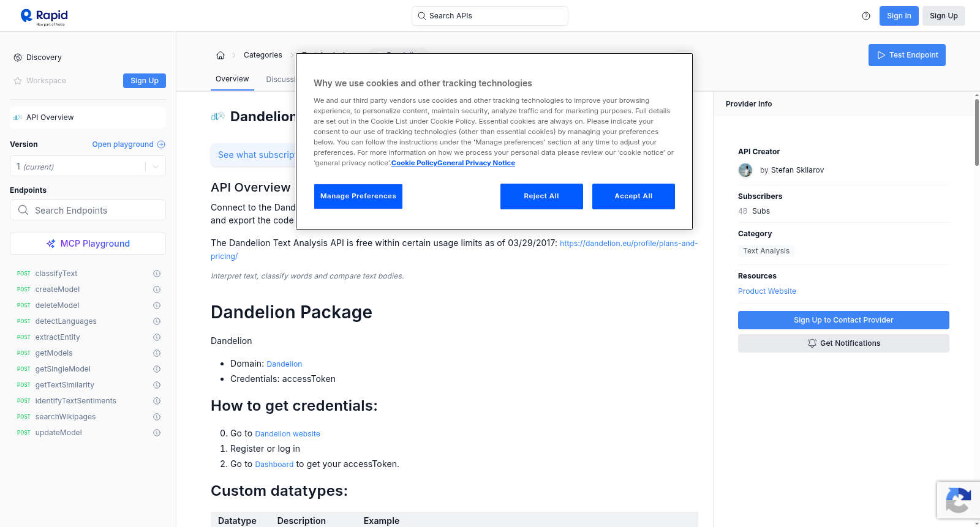Viewport: 980px width, 527px height.
Task: Click the '48 Subs' subscriber count
Action: pyautogui.click(x=754, y=211)
